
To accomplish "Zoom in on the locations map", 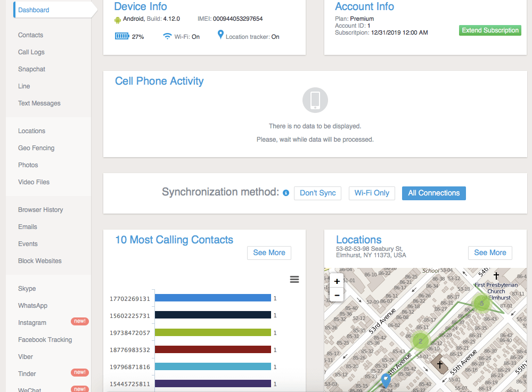I will pyautogui.click(x=337, y=281).
